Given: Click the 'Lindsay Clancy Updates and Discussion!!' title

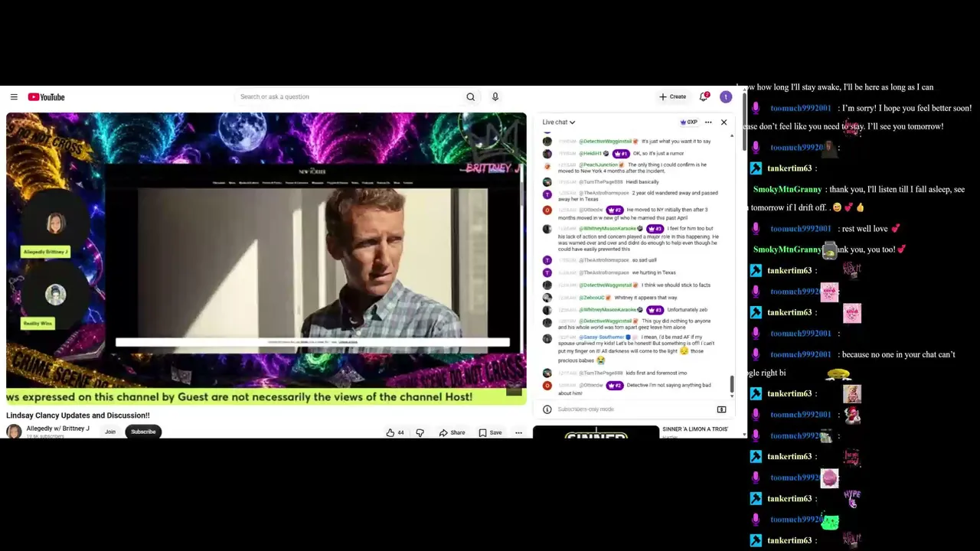Looking at the screenshot, I should 78,416.
